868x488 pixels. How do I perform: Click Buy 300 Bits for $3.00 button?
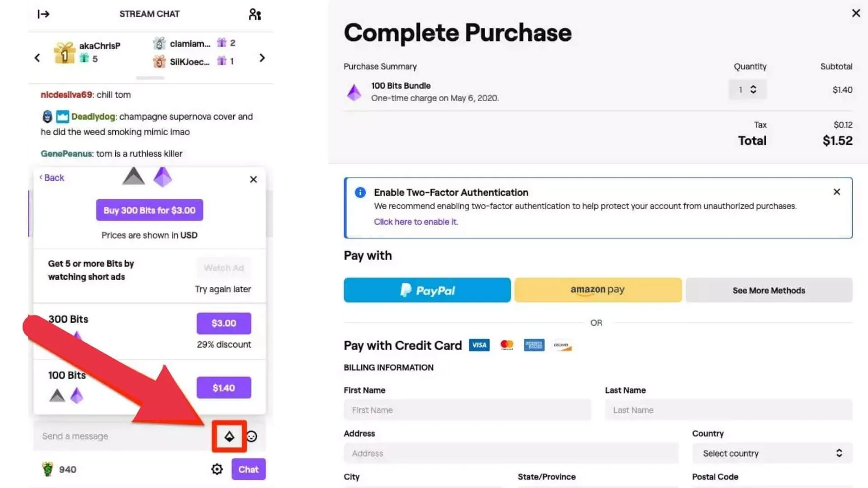pos(150,210)
